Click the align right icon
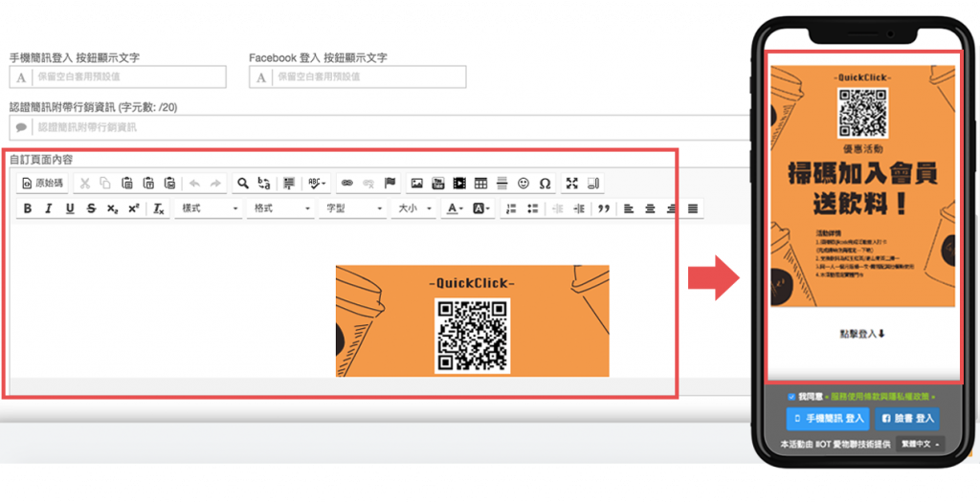Viewport: 980px width, 503px height. (x=671, y=208)
